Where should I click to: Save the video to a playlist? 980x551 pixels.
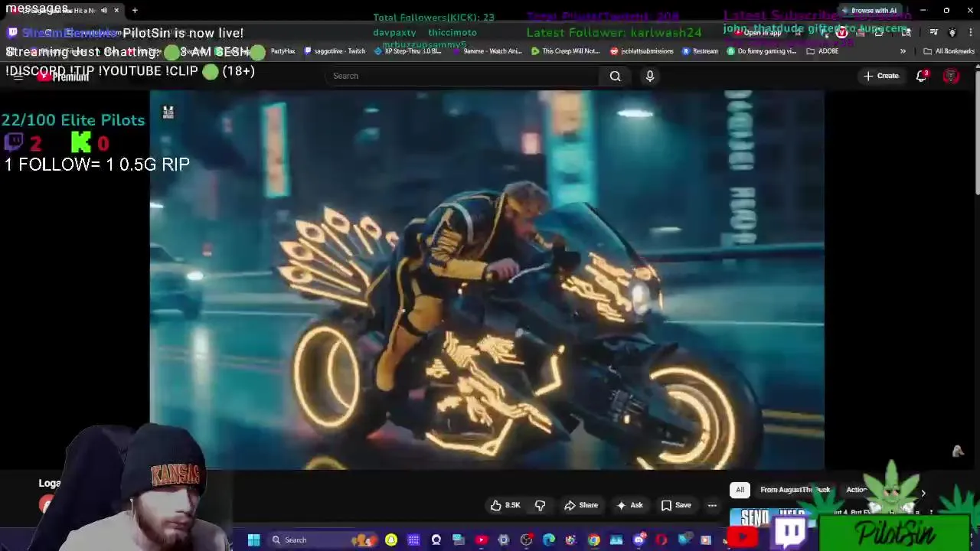click(x=676, y=505)
